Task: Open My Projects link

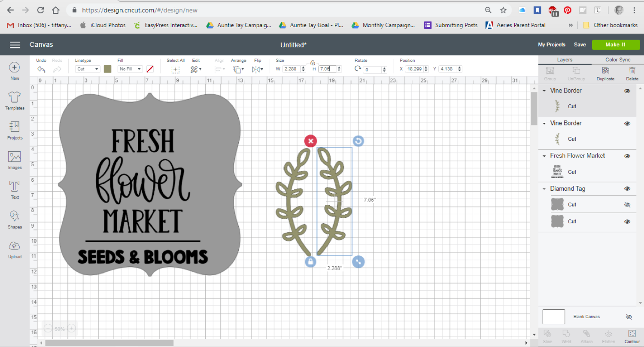Action: click(551, 45)
